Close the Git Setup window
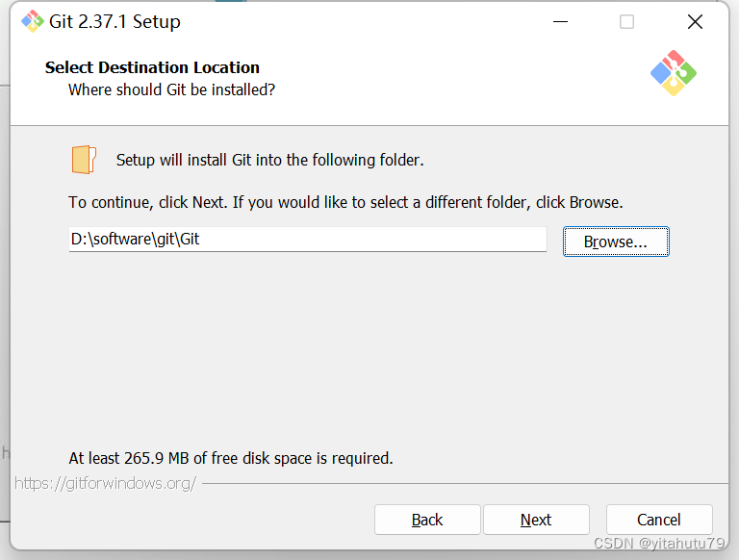The width and height of the screenshot is (739, 560). click(695, 21)
